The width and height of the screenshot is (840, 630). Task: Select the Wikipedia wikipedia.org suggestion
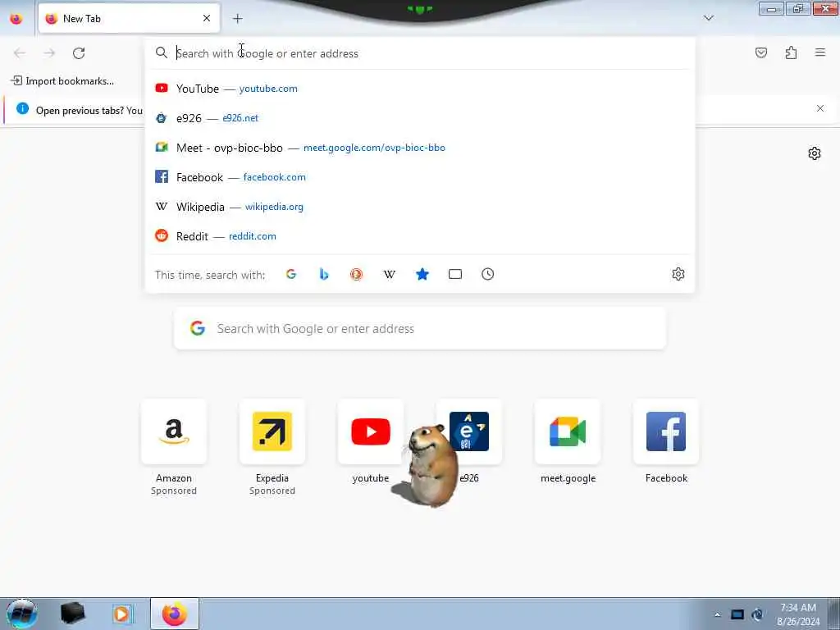(420, 206)
